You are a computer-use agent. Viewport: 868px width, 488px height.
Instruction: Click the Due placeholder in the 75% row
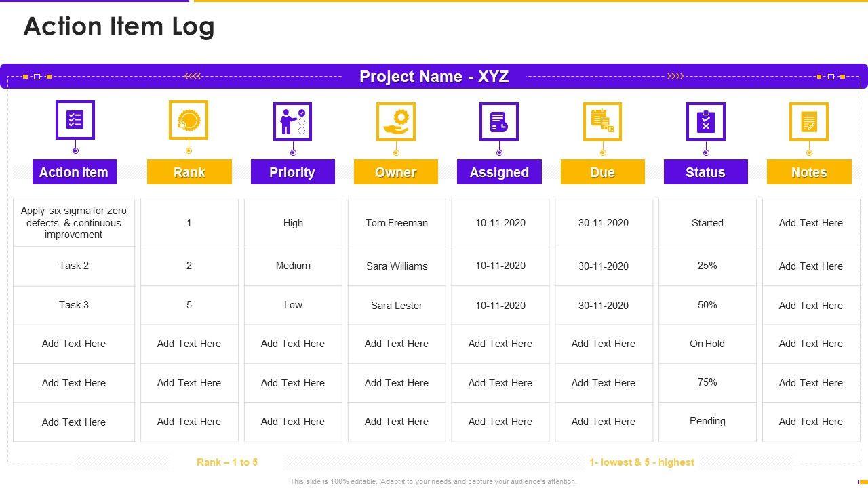(604, 383)
